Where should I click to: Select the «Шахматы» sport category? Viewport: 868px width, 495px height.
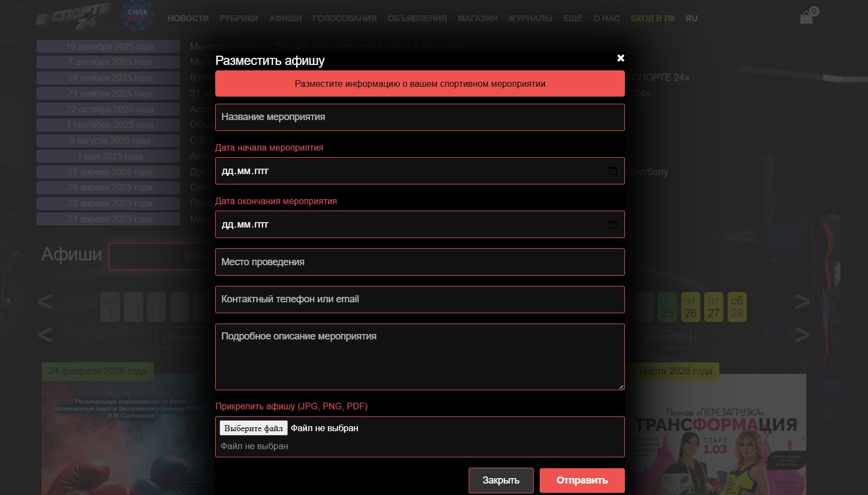click(x=663, y=337)
